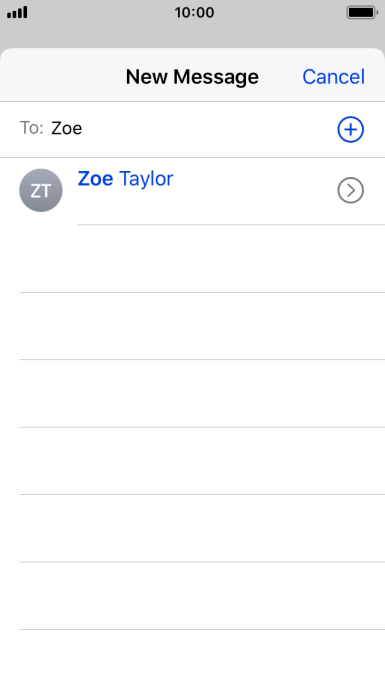The image size is (385, 684).
Task: Tap the dimmed background above the message sheet
Action: coord(192,36)
